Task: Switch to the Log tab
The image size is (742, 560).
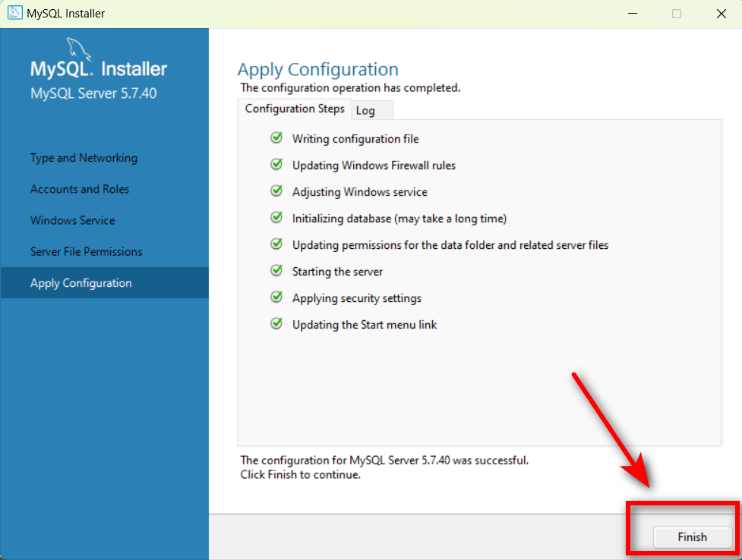Action: point(372,110)
